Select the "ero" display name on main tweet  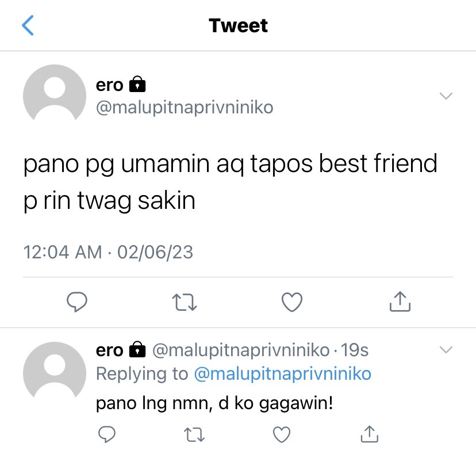point(110,85)
